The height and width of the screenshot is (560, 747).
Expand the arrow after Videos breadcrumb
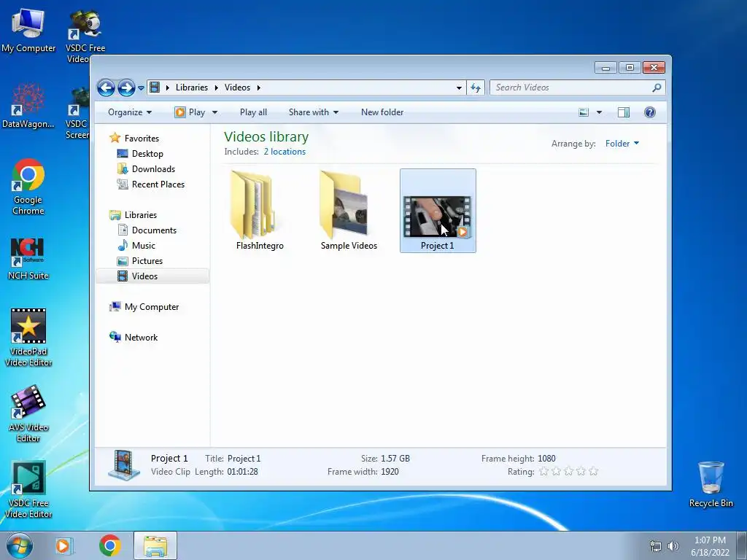(259, 87)
